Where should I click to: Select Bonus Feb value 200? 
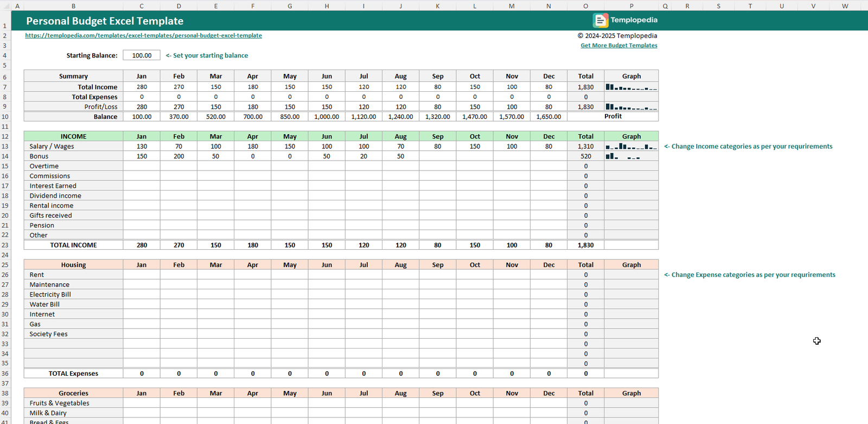(x=178, y=156)
